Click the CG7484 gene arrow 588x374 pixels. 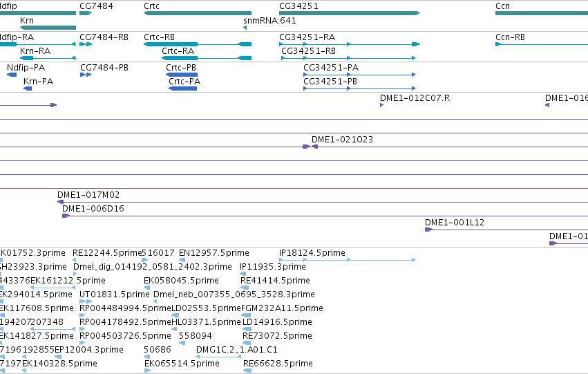(86, 13)
